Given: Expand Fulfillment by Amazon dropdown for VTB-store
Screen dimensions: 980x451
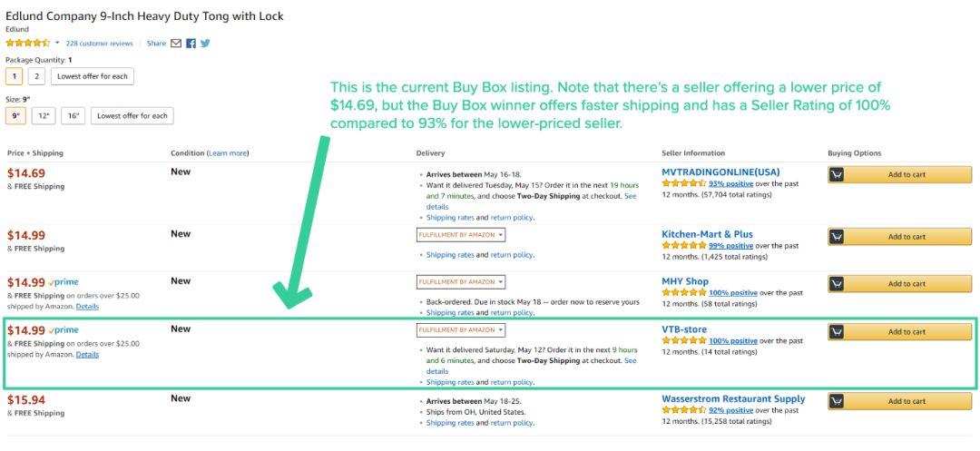Looking at the screenshot, I should pyautogui.click(x=461, y=329).
